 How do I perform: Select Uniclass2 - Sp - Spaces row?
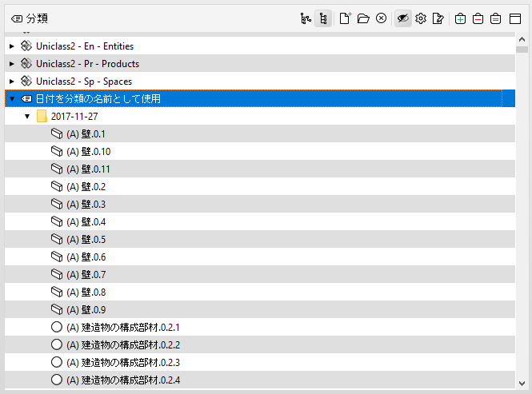260,81
